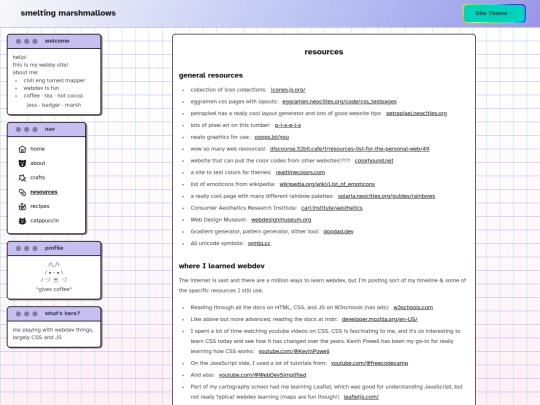Click the 'general resources' heading
Screen dimensions: 540x405
(211, 75)
